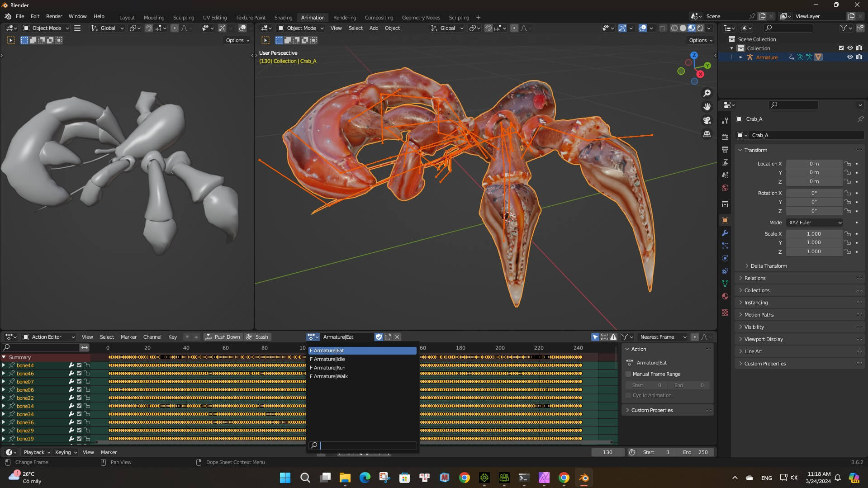
Task: Select the Armature|Idle action
Action: (362, 359)
